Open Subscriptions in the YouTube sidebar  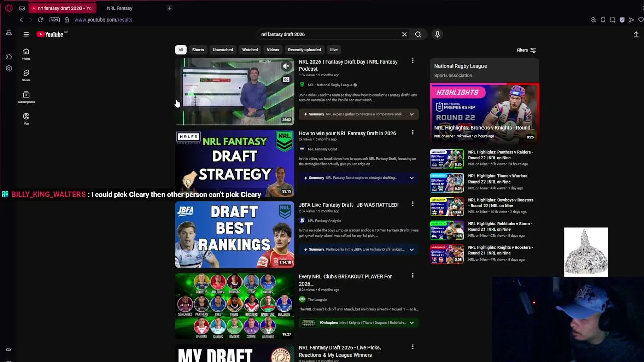click(26, 97)
